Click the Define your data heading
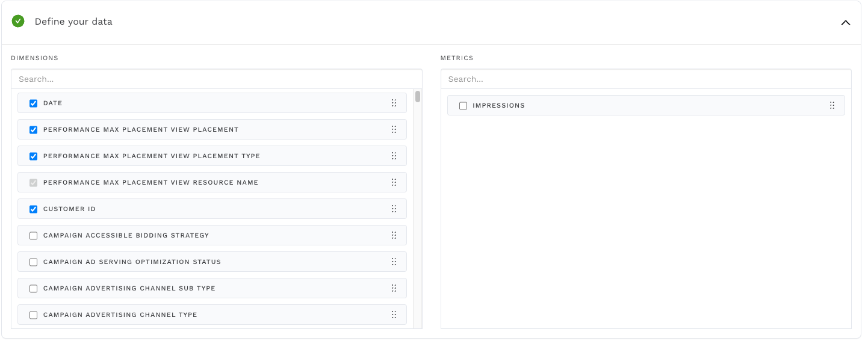The height and width of the screenshot is (344, 868). click(x=73, y=22)
